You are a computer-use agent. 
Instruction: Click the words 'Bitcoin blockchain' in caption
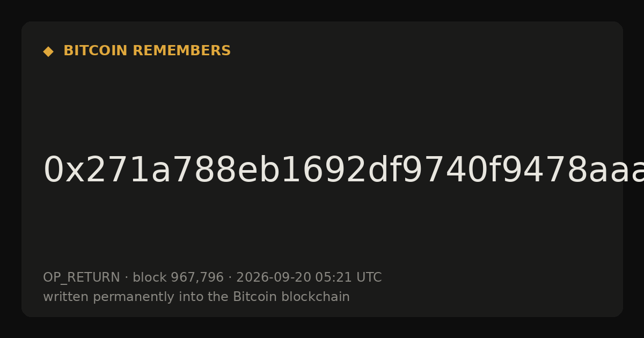[291, 297]
